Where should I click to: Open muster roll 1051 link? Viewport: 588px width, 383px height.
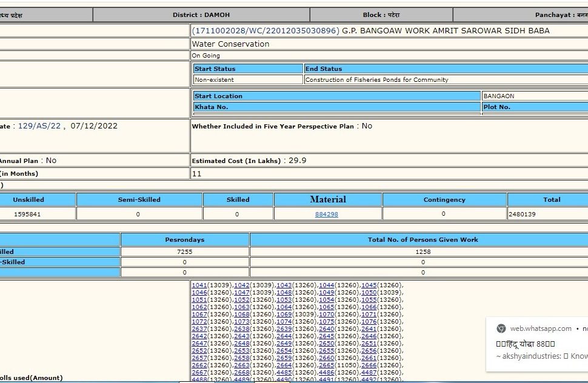(199, 300)
